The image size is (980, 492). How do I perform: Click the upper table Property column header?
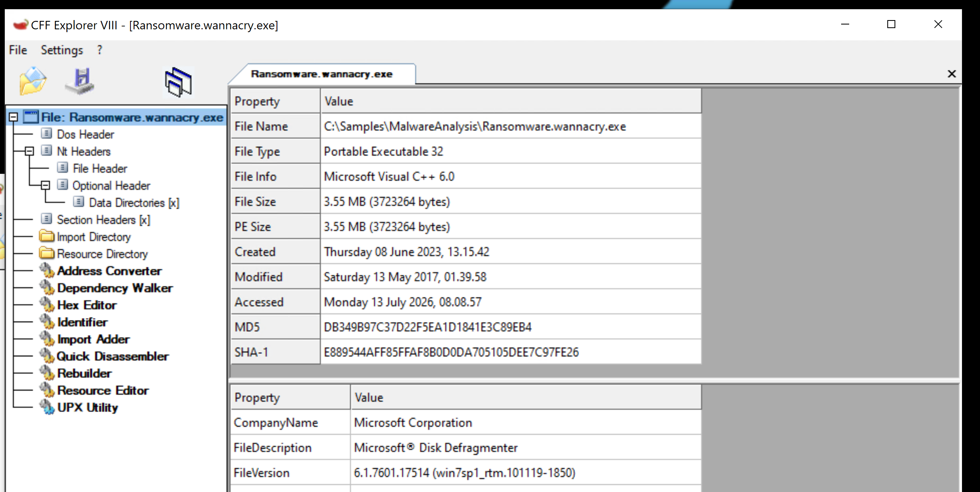[276, 101]
